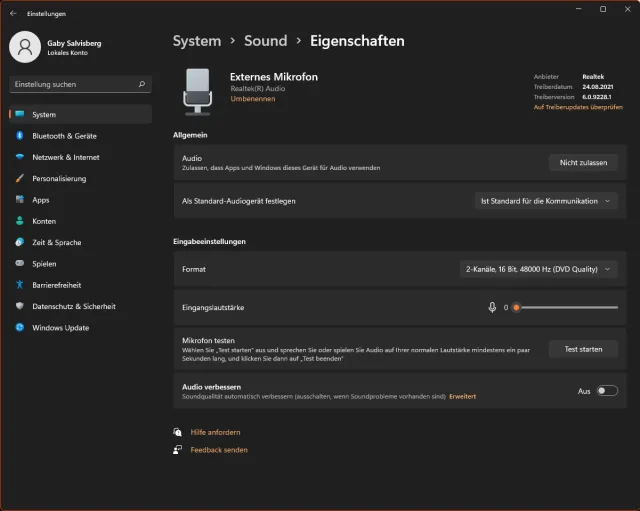Navigate to Sound in the breadcrumb
The width and height of the screenshot is (640, 511).
click(265, 41)
